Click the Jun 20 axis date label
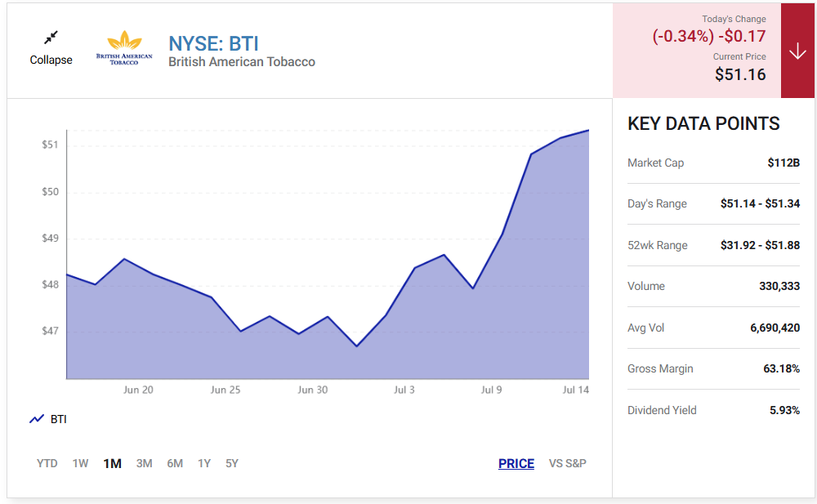Viewport: 817px width, 504px height. tap(138, 390)
